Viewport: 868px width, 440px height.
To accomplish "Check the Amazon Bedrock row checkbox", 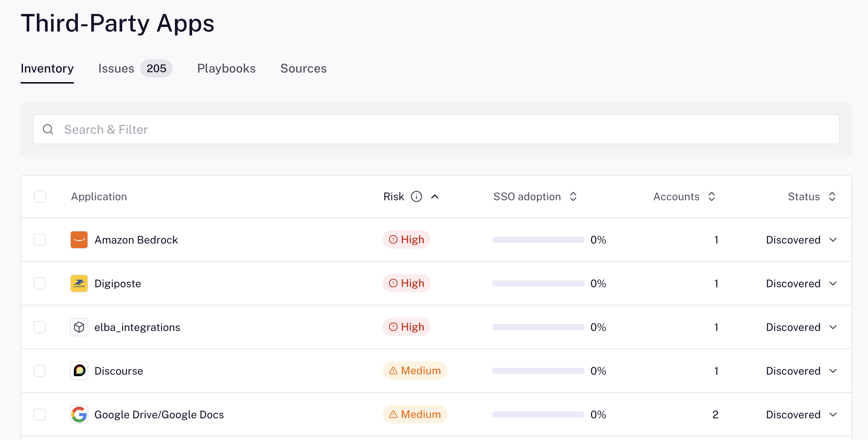I will 40,240.
